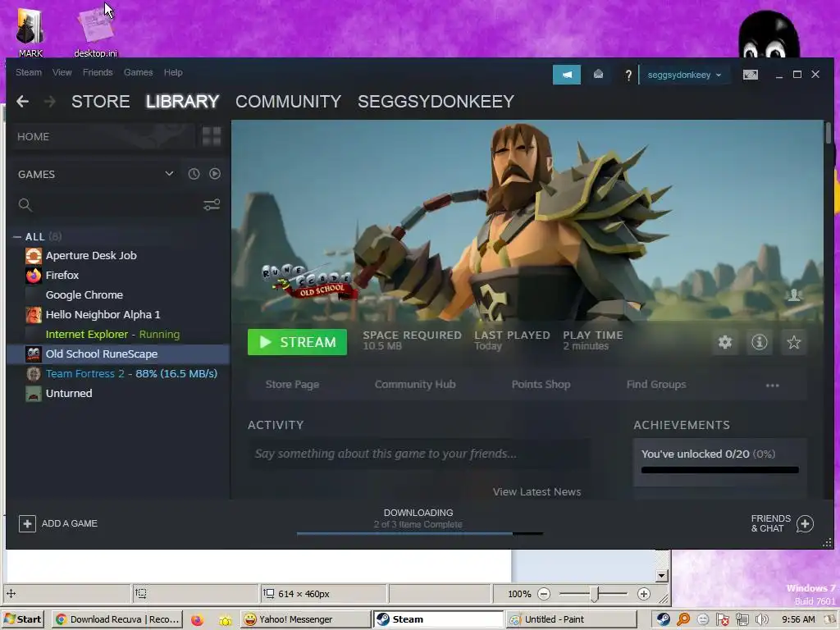
Task: Open the Find Groups link
Action: point(656,384)
